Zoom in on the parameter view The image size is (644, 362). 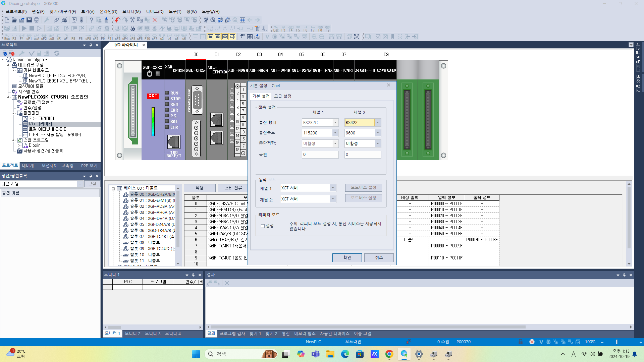(314, 37)
